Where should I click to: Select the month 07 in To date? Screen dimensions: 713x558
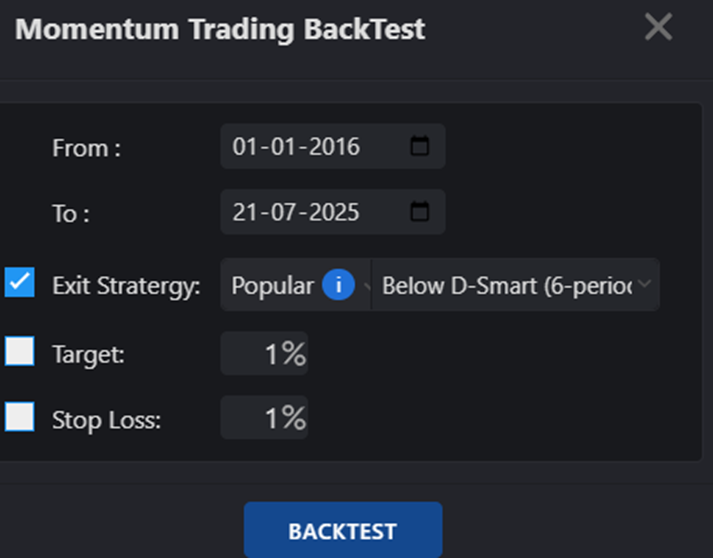pyautogui.click(x=284, y=212)
